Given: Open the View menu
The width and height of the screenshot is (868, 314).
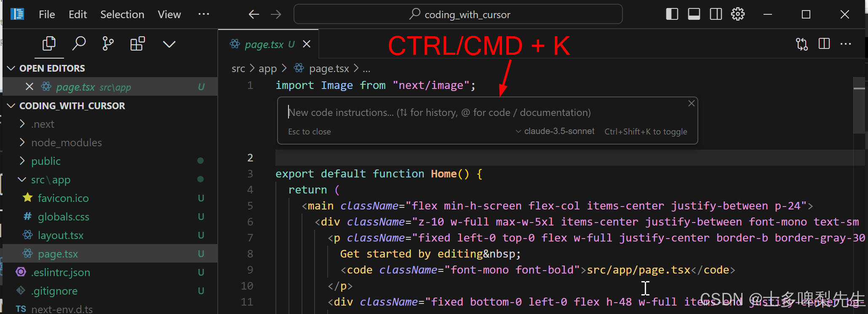Looking at the screenshot, I should [169, 14].
